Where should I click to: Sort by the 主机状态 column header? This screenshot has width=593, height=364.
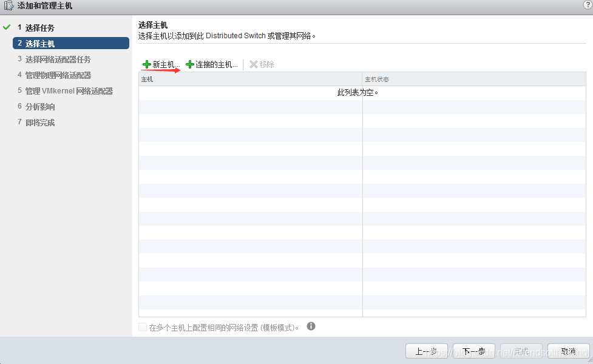(x=474, y=79)
